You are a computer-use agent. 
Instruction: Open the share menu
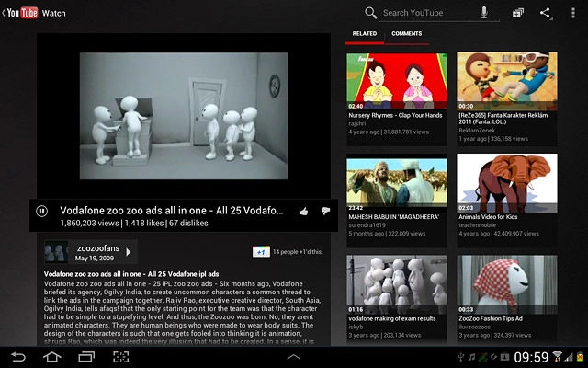[546, 13]
